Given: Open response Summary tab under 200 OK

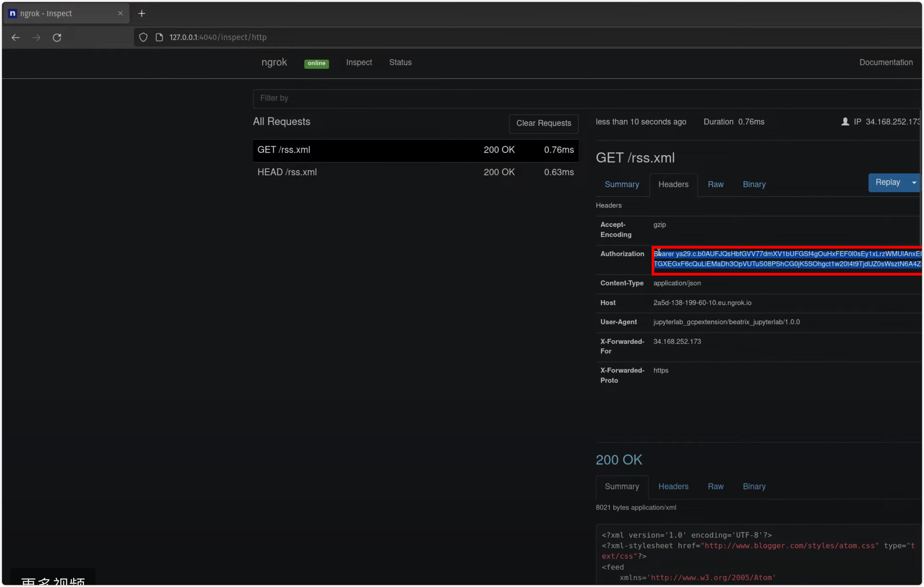Looking at the screenshot, I should [x=622, y=486].
